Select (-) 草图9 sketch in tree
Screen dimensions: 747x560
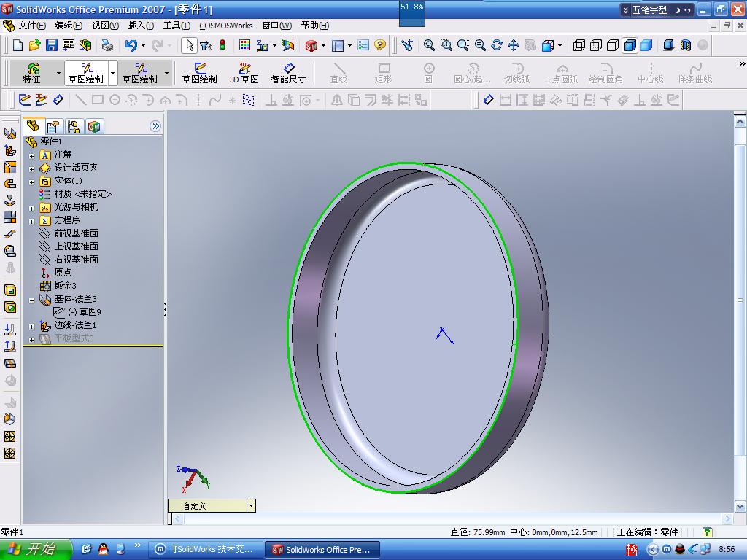tap(85, 312)
